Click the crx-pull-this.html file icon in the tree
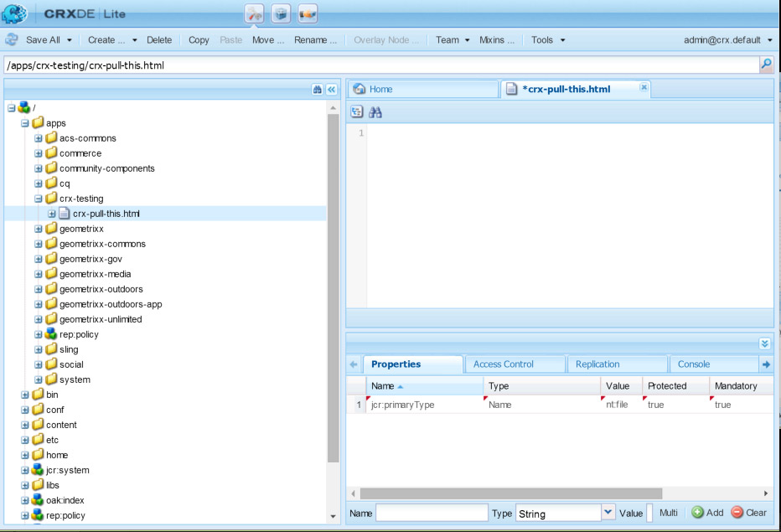 65,214
